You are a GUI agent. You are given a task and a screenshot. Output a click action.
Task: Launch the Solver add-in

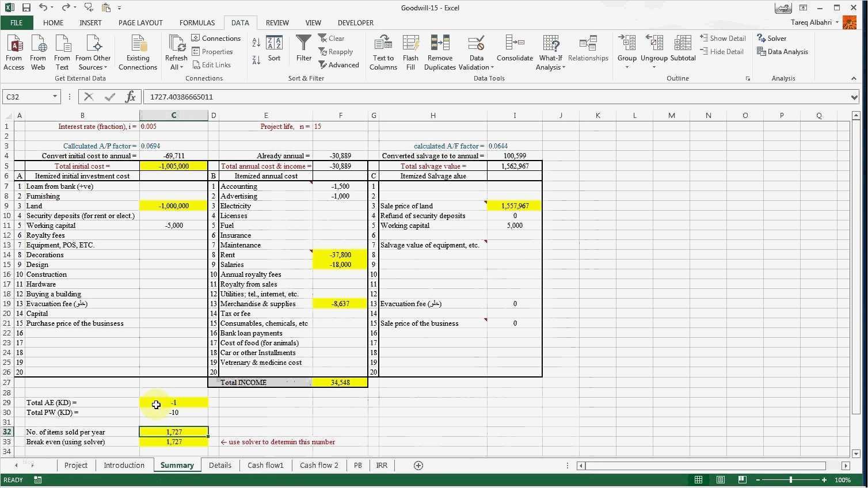click(771, 39)
